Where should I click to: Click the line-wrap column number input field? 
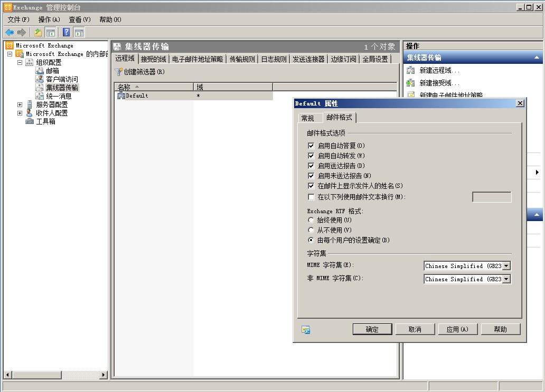click(x=492, y=197)
